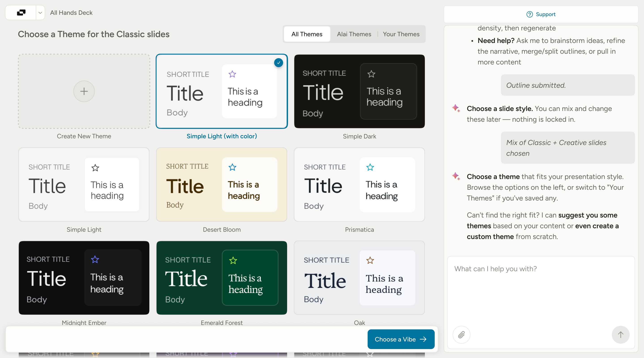Screen dimensions: 644x358
Task: Click the indigo star in Midnight Ember card
Action: pos(95,259)
